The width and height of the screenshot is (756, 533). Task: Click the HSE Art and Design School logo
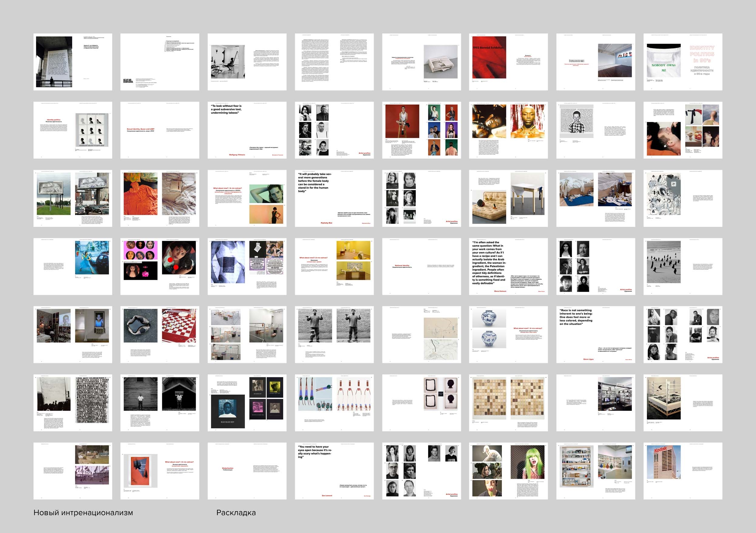(x=128, y=81)
